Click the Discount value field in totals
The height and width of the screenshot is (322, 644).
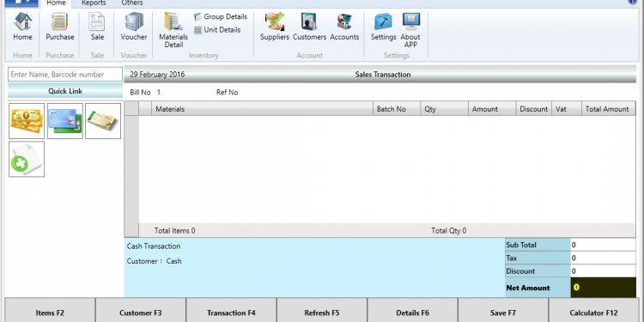[x=603, y=271]
